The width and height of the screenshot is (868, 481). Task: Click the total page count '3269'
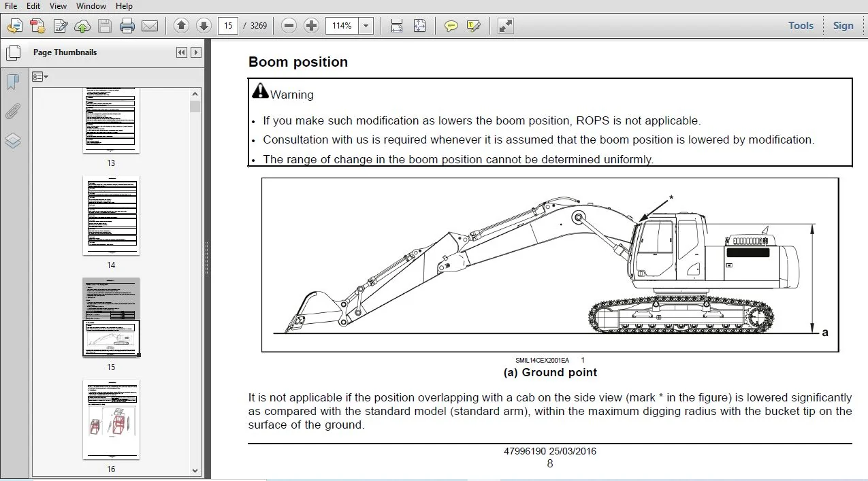coord(259,26)
